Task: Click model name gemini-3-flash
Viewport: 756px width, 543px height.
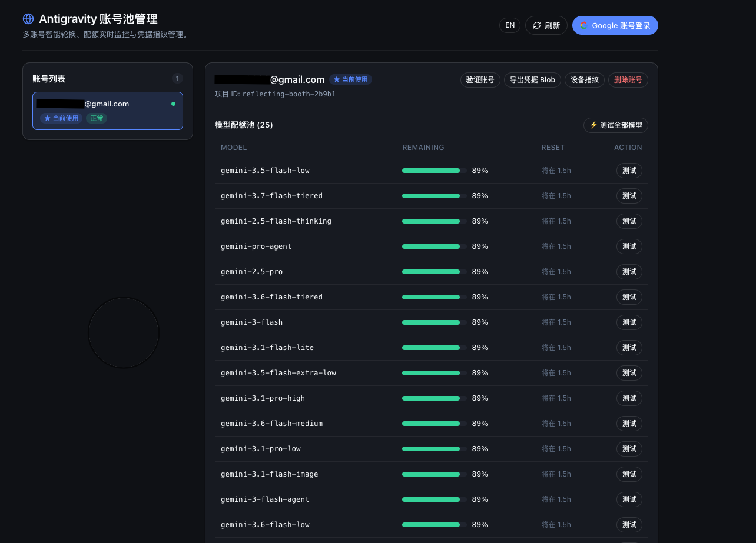Action: pyautogui.click(x=251, y=322)
